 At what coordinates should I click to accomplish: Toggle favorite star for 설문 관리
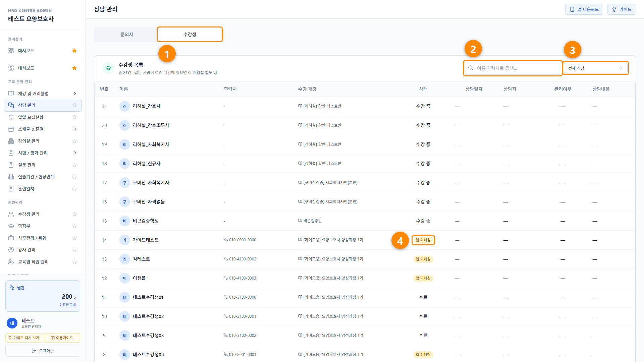[74, 165]
